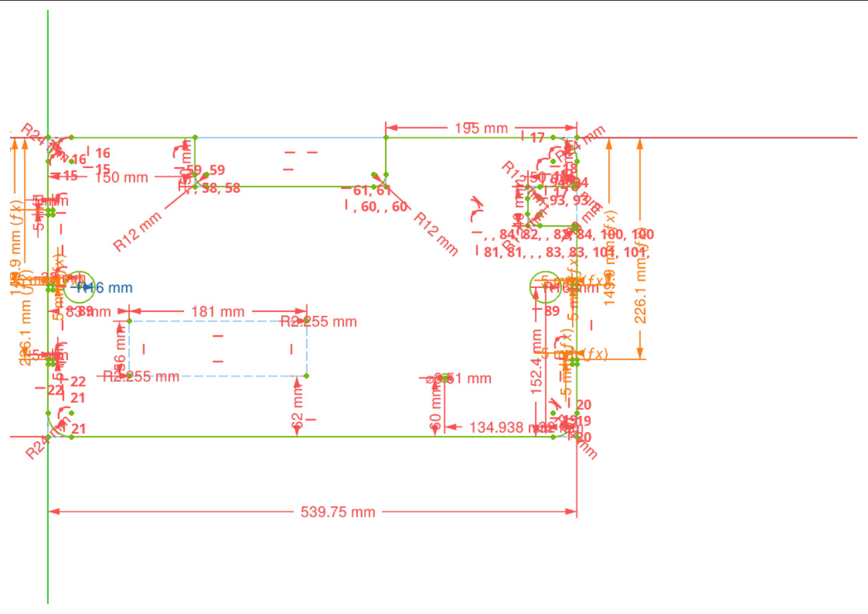Select the 539.75 mm overall width dimension
This screenshot has width=868, height=614.
tap(338, 512)
